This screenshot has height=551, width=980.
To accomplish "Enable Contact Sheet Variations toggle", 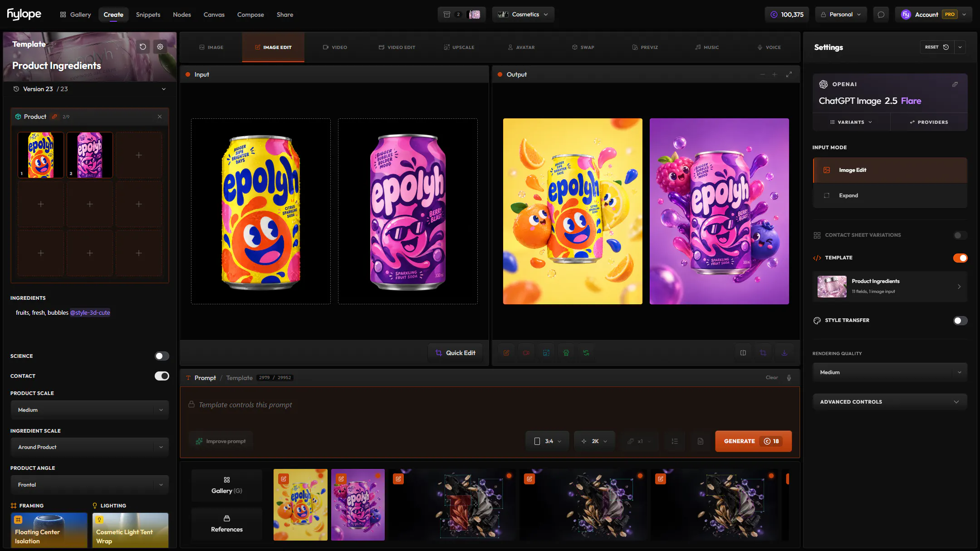I will pyautogui.click(x=960, y=235).
